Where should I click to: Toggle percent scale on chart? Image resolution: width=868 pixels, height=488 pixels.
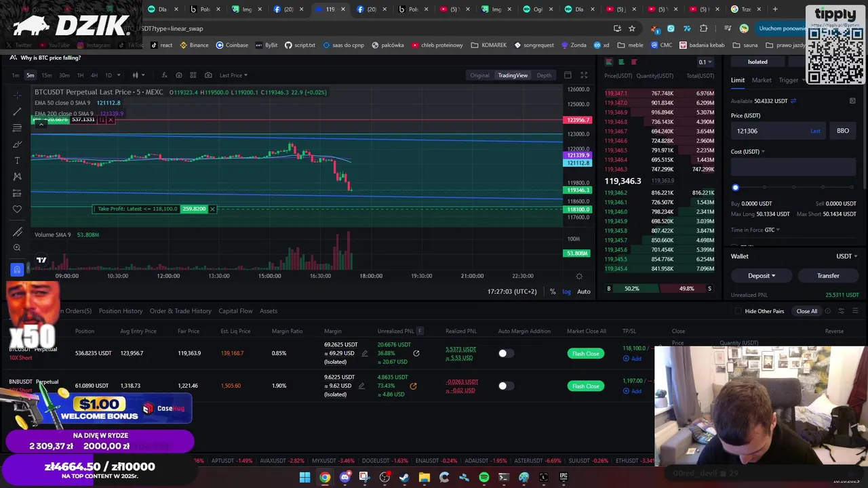[x=553, y=291]
